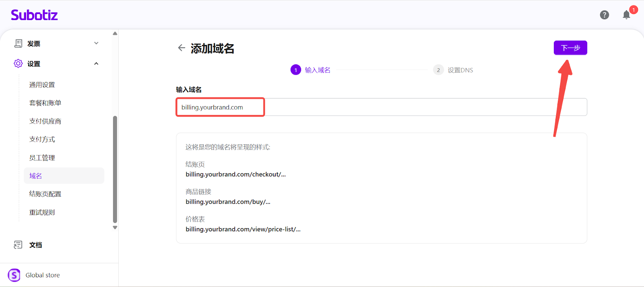Click the 发票 invoice icon
This screenshot has height=287, width=644.
18,43
